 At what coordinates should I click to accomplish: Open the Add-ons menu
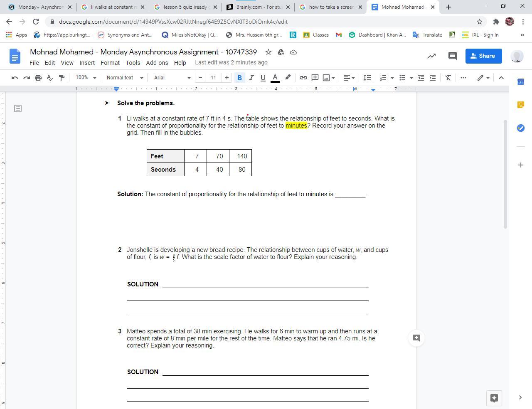(157, 63)
